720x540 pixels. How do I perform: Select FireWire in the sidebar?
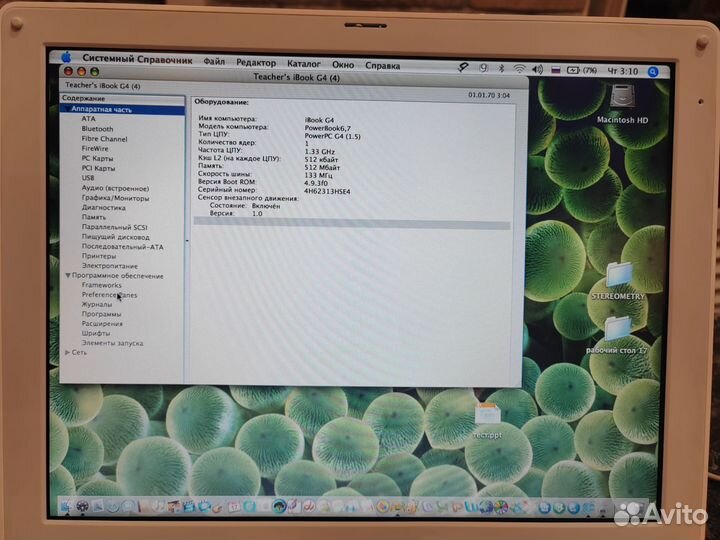(95, 148)
